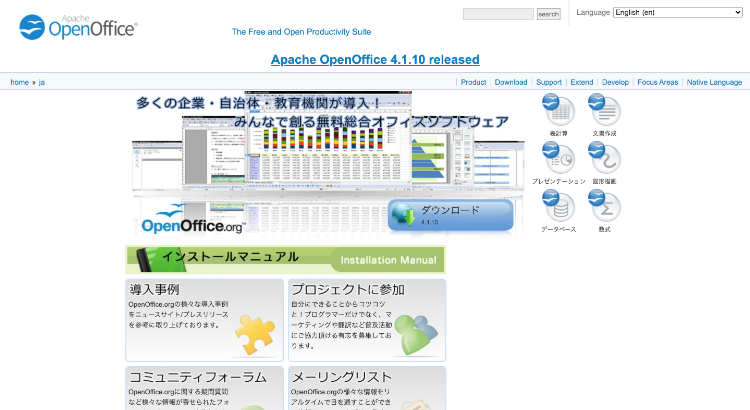The height and width of the screenshot is (410, 750).
Task: Open the メーリングリスト card
Action: pos(367,388)
